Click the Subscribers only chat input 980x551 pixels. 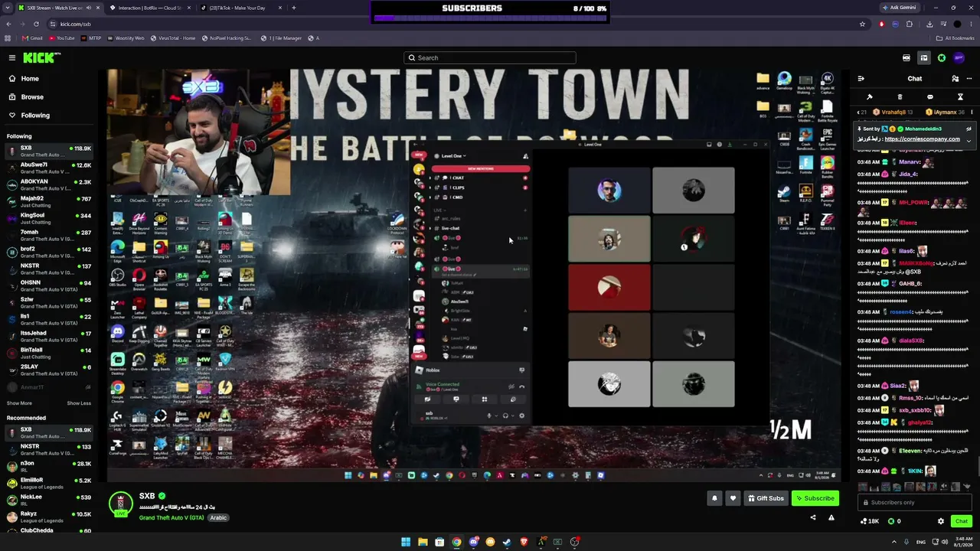coord(914,502)
